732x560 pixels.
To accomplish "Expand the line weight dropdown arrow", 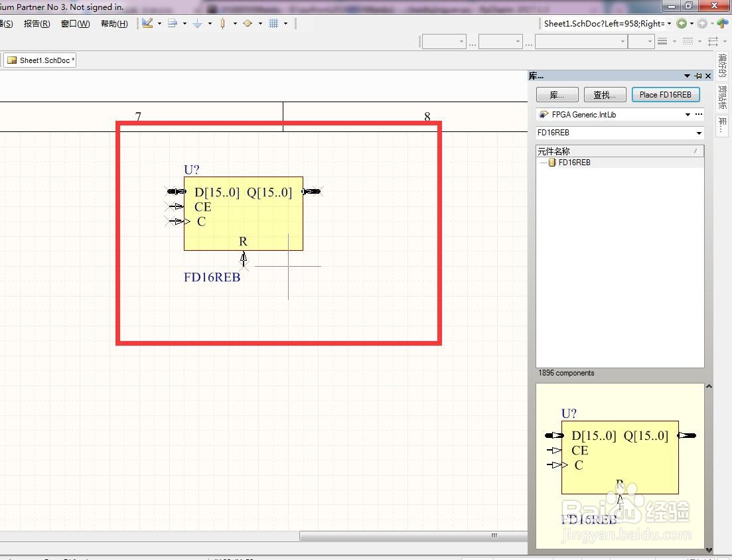I will pos(674,42).
